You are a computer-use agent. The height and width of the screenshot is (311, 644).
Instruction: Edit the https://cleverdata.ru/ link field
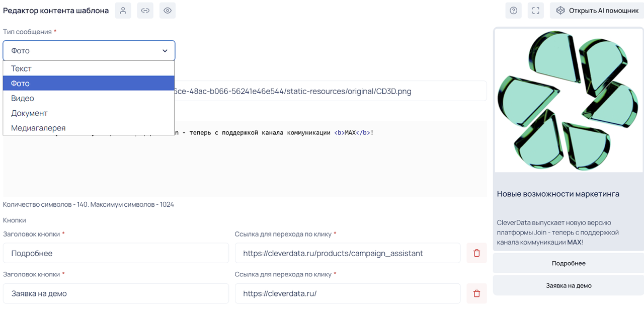[348, 293]
